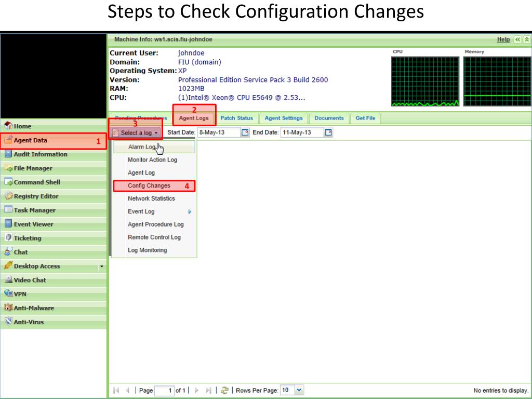This screenshot has width=532, height=399.
Task: Click the Start Date field
Action: coord(220,132)
